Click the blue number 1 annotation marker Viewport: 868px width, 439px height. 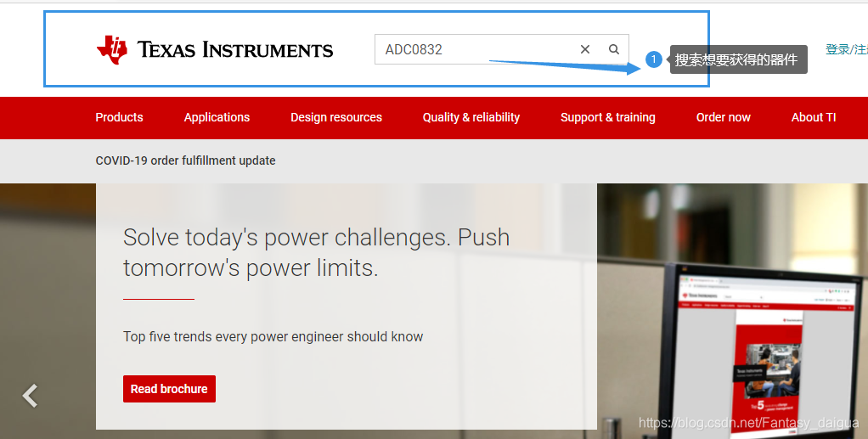654,59
